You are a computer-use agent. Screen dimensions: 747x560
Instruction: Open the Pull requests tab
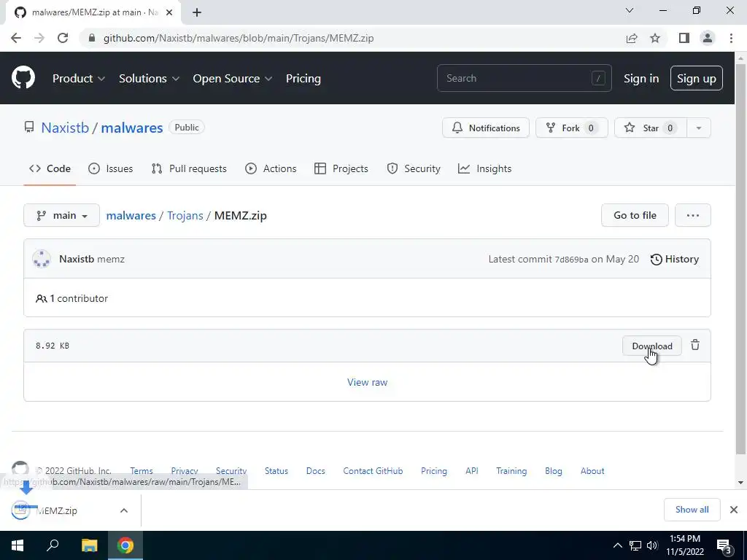point(189,168)
